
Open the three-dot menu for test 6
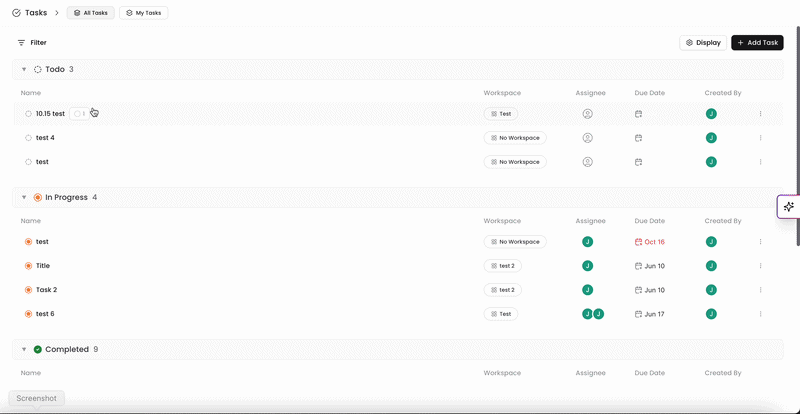pos(760,314)
